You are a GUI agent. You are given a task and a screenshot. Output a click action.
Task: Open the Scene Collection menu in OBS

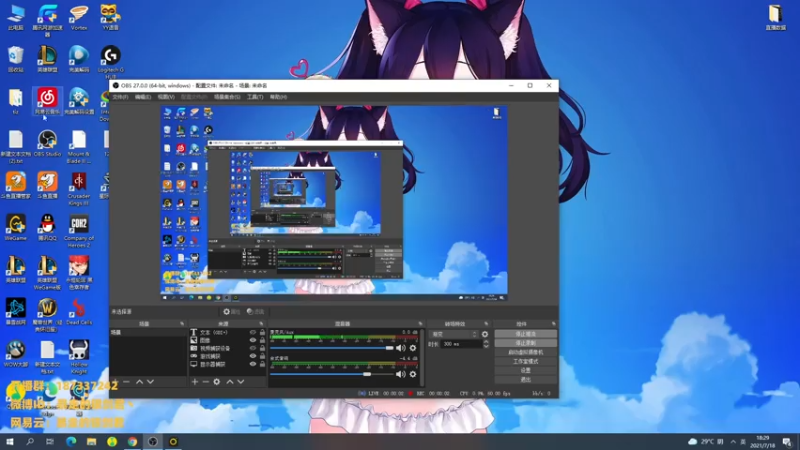(x=227, y=97)
